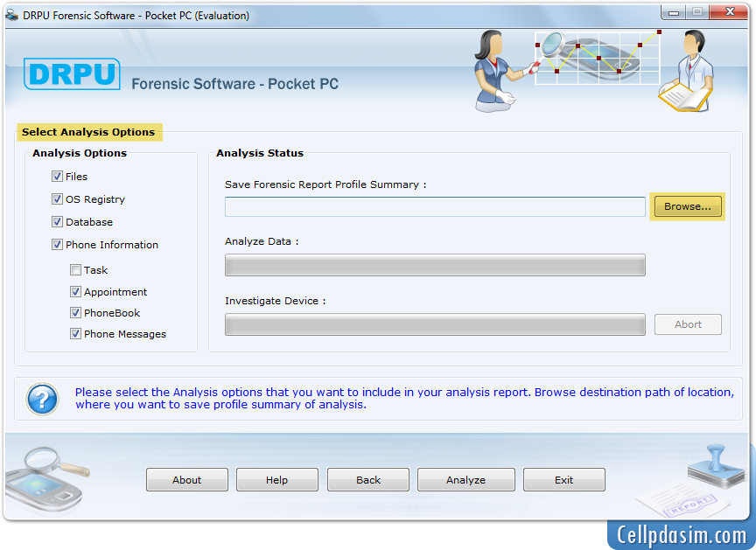The image size is (756, 550).
Task: Click the man reading book graphic
Action: 687,71
